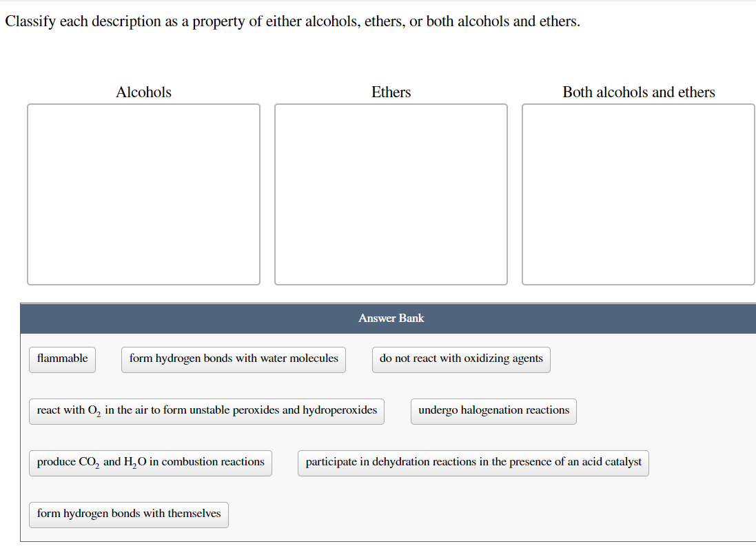Click the combustion reactions answer tile
Image resolution: width=756 pixels, height=555 pixels.
coord(150,463)
